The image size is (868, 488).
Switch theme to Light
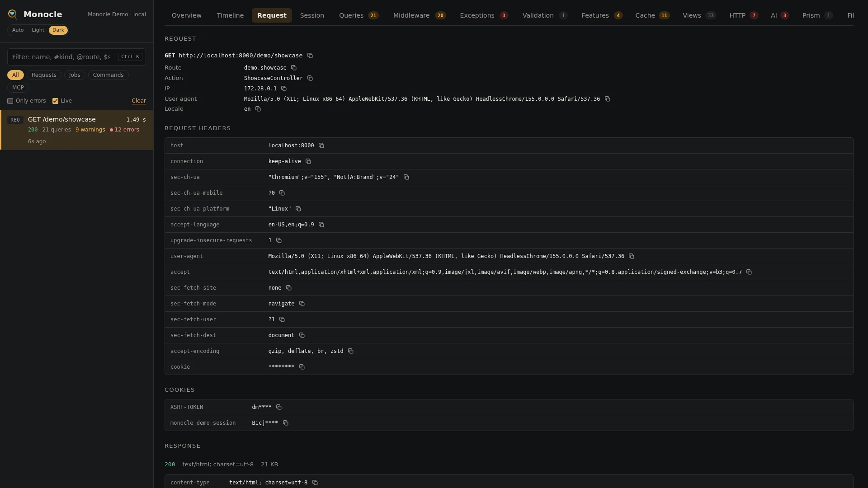click(x=38, y=30)
